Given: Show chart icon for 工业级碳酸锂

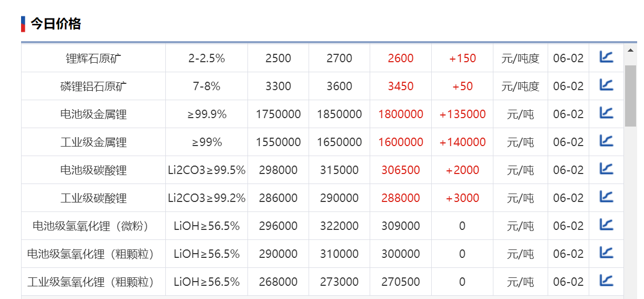Looking at the screenshot, I should (x=607, y=197).
